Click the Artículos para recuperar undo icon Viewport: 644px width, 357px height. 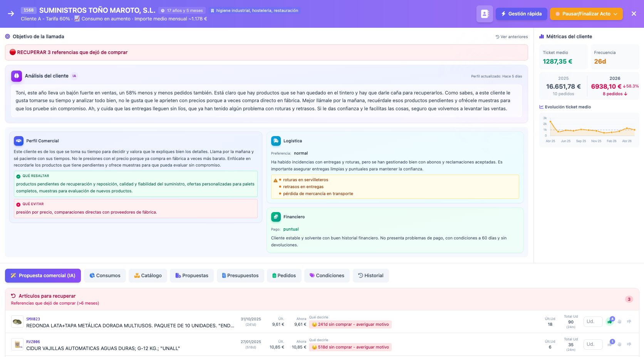(13, 296)
